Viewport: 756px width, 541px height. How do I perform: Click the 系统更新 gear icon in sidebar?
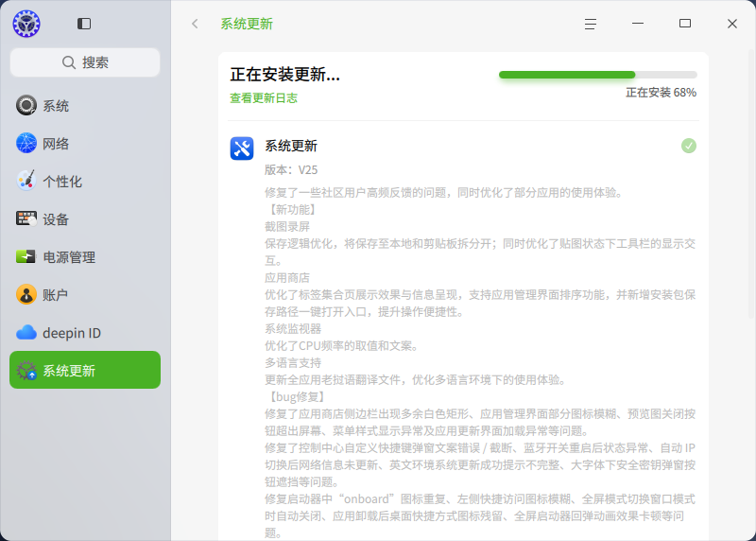(x=26, y=370)
